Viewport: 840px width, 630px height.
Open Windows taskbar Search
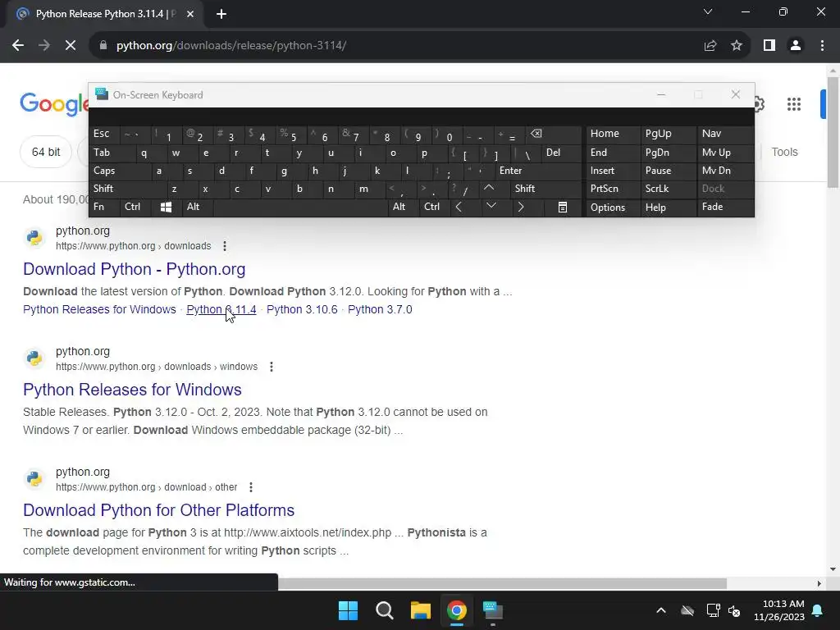point(385,610)
